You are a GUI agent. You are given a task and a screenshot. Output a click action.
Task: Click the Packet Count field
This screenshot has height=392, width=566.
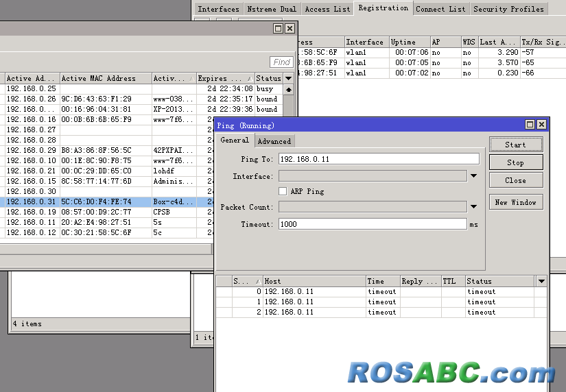pyautogui.click(x=373, y=207)
